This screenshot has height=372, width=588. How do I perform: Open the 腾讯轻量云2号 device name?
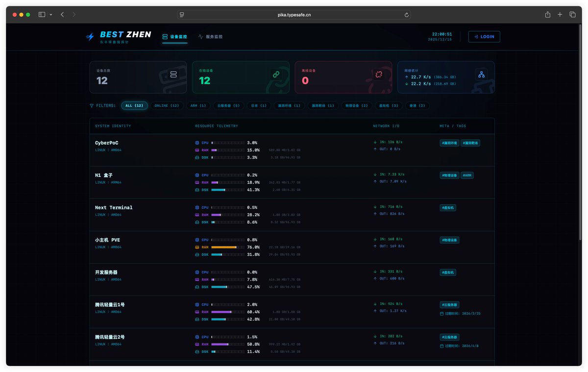110,337
